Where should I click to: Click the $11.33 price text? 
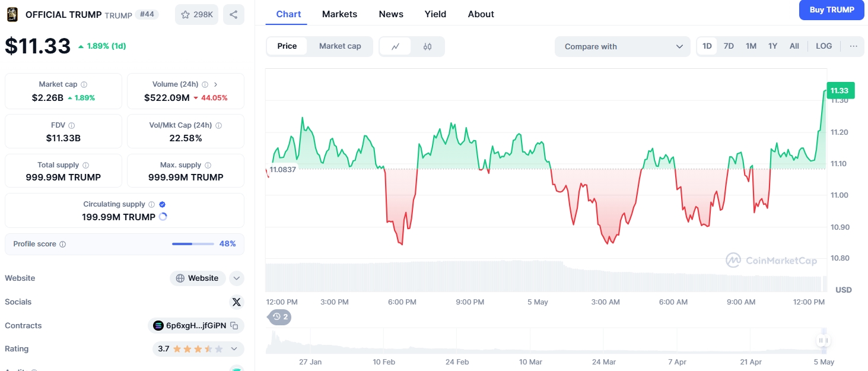38,46
